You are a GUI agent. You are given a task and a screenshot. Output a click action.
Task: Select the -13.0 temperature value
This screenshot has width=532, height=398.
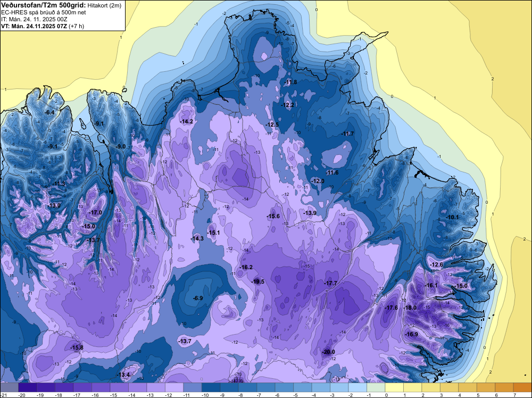(54, 205)
